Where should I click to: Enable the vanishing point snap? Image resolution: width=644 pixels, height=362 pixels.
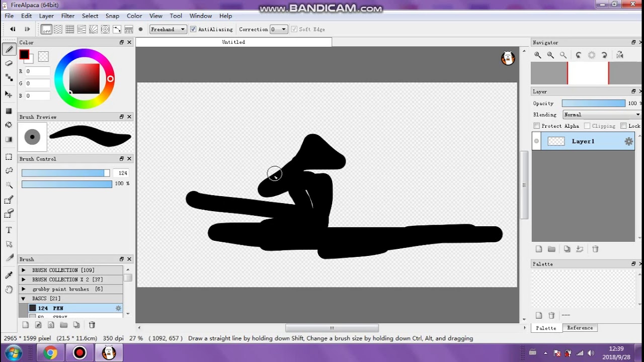coord(82,29)
